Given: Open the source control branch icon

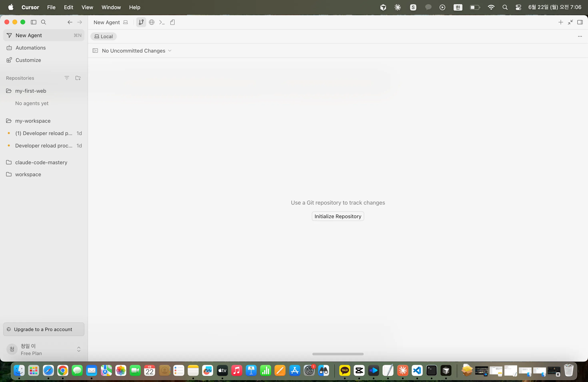Looking at the screenshot, I should click(x=141, y=22).
